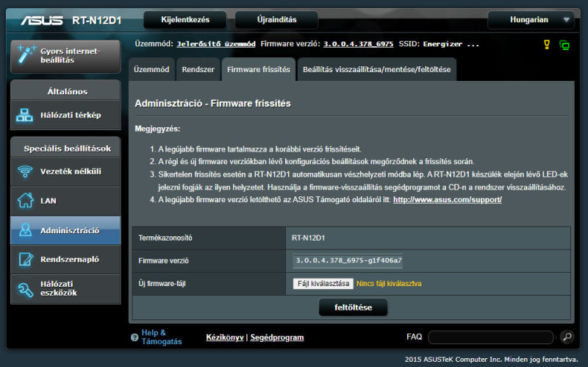Click the Jelerősítő üzemmód link
The image size is (588, 367).
point(216,44)
